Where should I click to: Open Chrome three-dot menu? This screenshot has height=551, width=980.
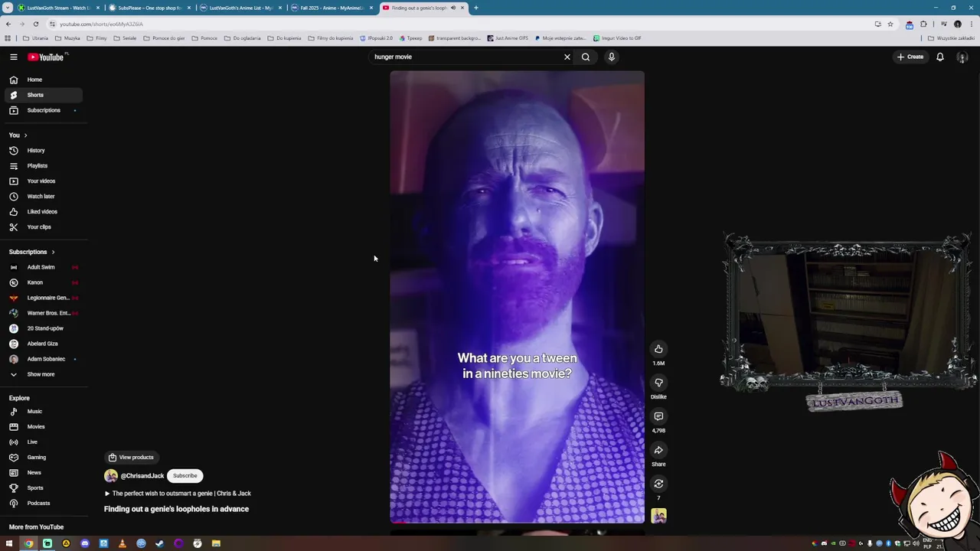pos(971,24)
